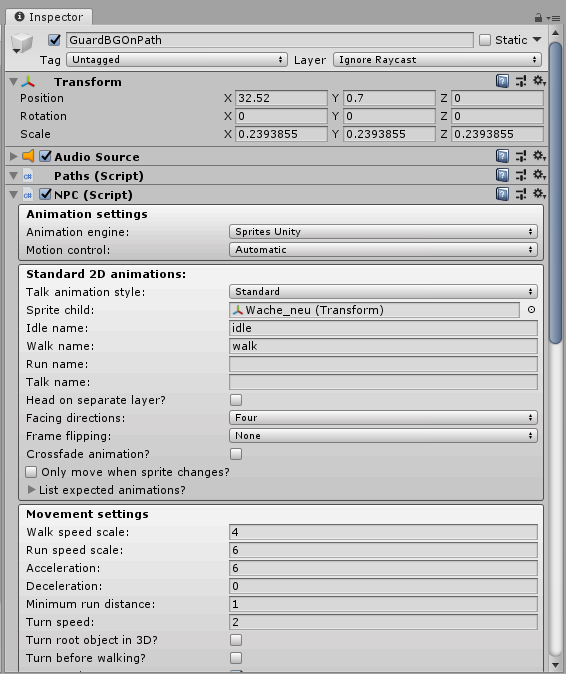566x674 pixels.
Task: Expand the List expected animations foldout
Action: pyautogui.click(x=31, y=490)
